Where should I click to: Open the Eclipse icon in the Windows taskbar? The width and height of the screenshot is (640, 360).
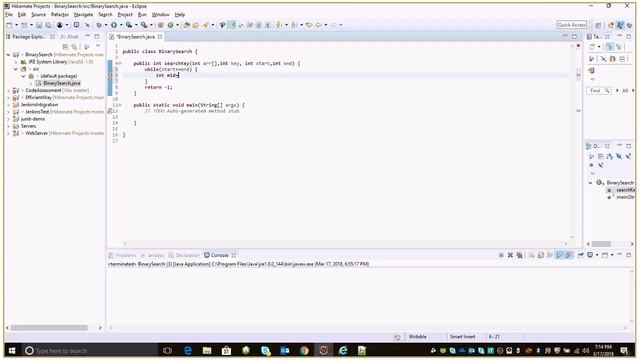tap(324, 351)
